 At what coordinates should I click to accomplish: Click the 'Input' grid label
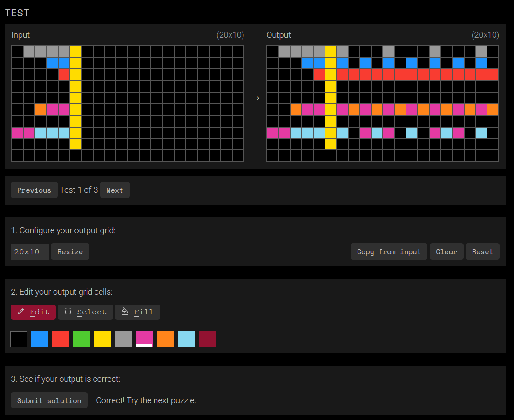(20, 35)
